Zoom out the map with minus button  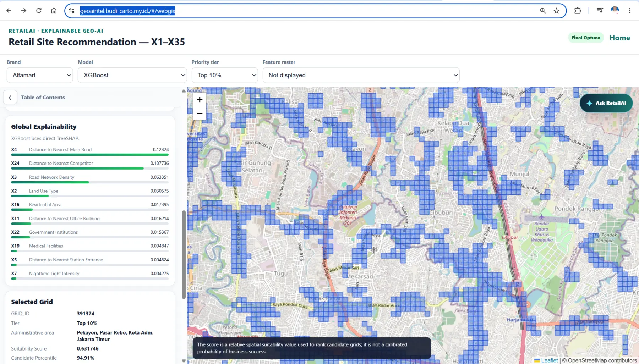pos(200,113)
